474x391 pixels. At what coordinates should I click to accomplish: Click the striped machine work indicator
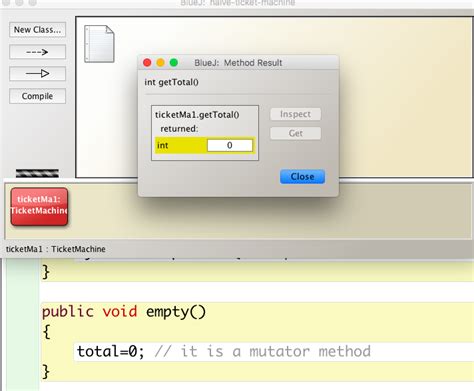[37, 173]
